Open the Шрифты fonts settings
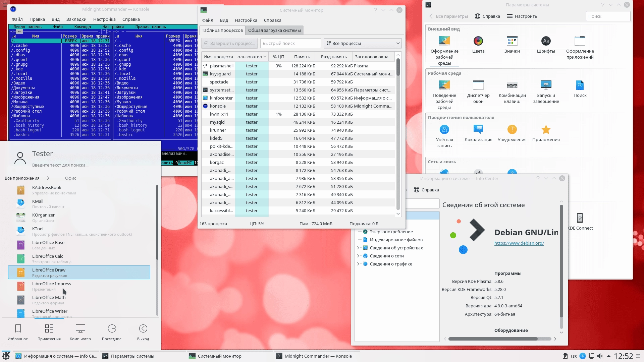This screenshot has width=644, height=362. point(546,41)
